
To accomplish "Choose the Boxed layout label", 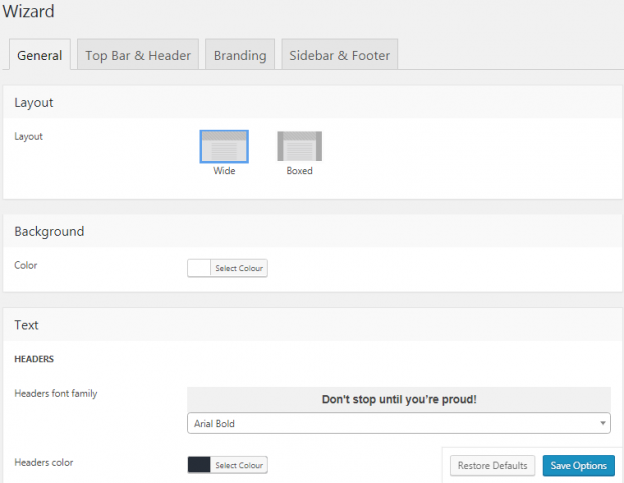I will pyautogui.click(x=299, y=171).
